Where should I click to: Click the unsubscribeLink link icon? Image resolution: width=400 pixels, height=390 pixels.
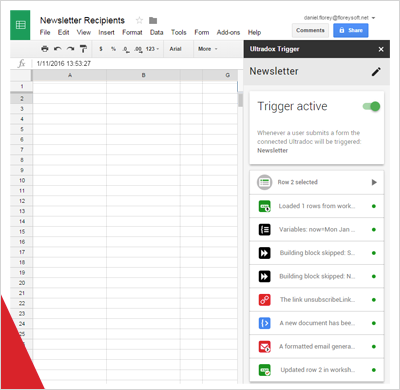[x=265, y=300]
